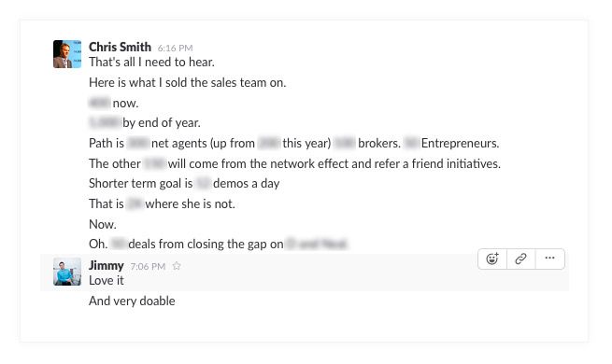This screenshot has width=612, height=364.
Task: Click the "where she is not." message
Action: point(162,203)
